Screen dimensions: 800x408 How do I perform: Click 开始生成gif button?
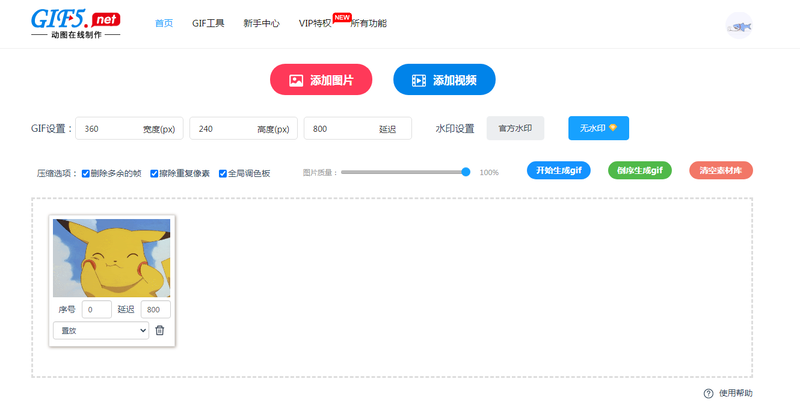click(x=559, y=170)
